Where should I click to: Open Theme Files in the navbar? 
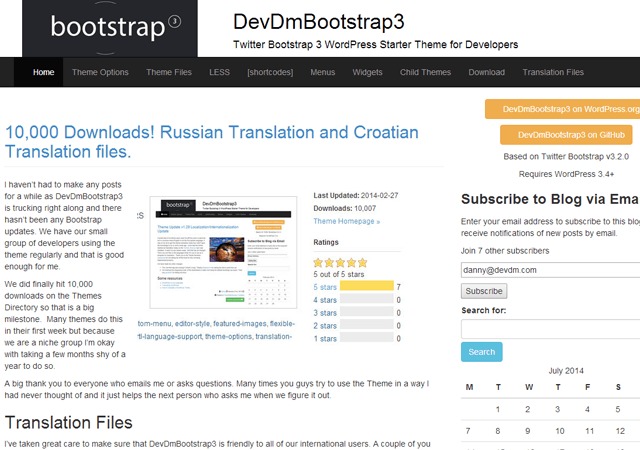pos(169,72)
